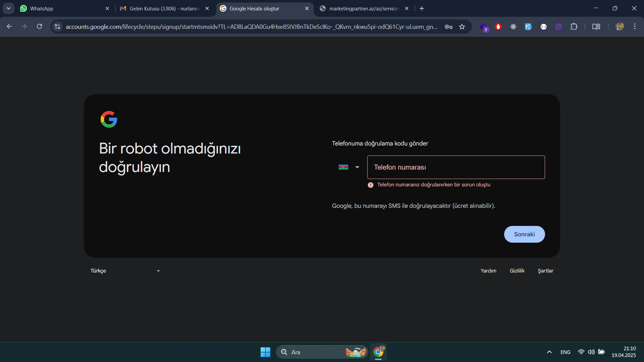Open the Türkçe language selector

tap(125, 270)
